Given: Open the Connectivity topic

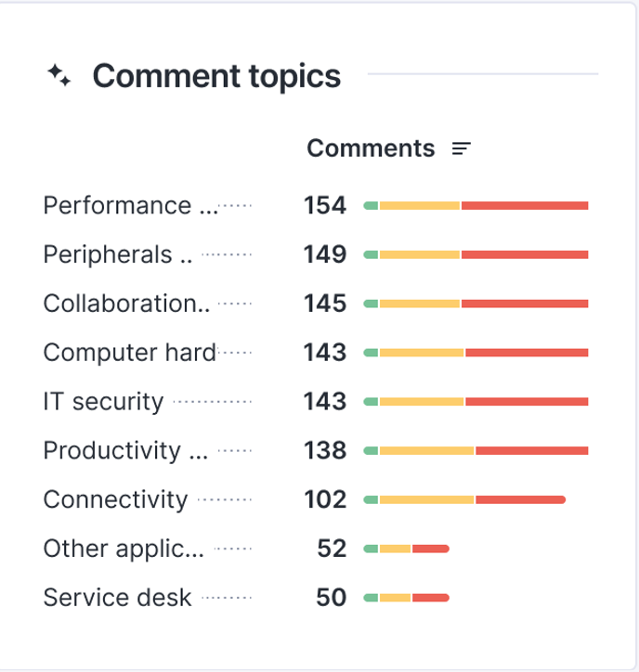Looking at the screenshot, I should 115,500.
